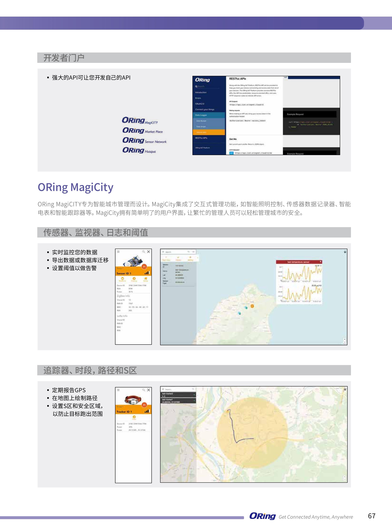Open hamburger menu in Tracker ID 1 panel

pos(118,390)
